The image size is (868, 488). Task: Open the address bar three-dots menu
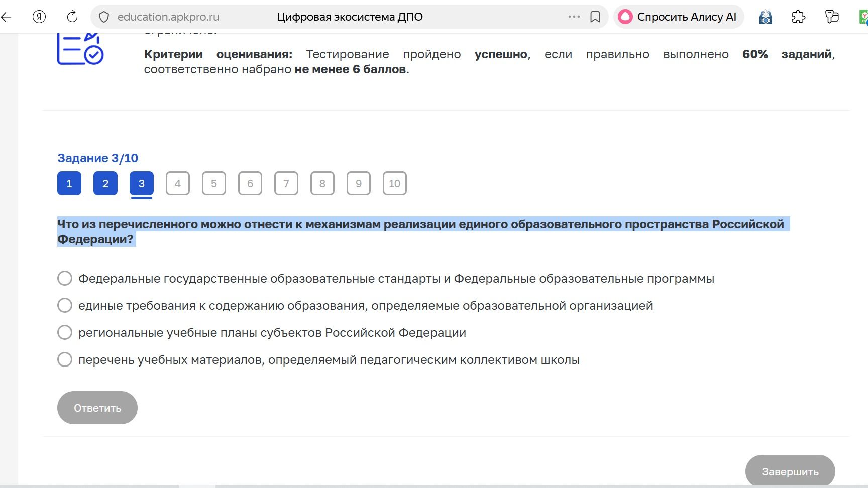(574, 17)
